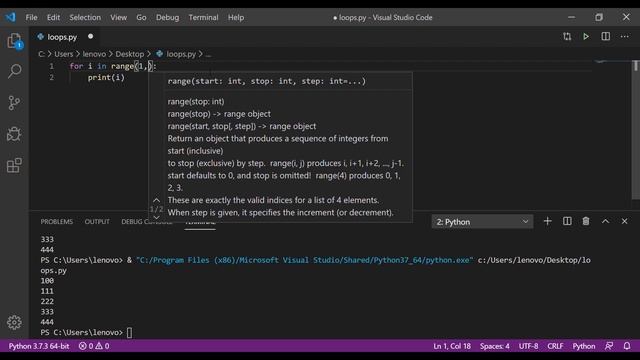Image resolution: width=640 pixels, height=360 pixels.
Task: Open the View menu
Action: (x=118, y=18)
